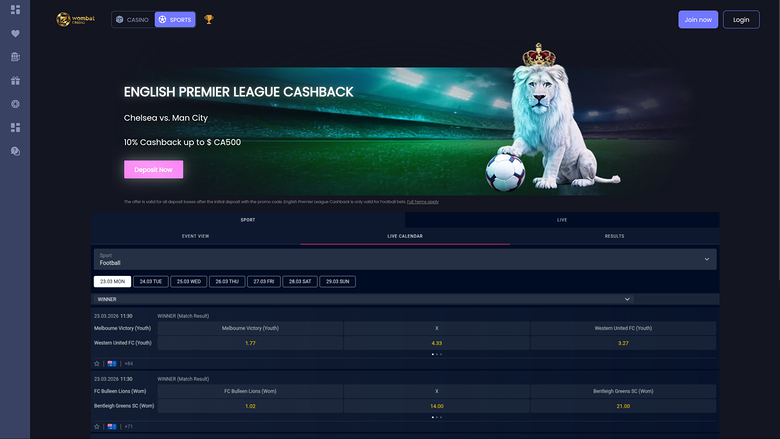780x439 pixels.
Task: Open favorites heart icon in sidebar
Action: [x=15, y=33]
